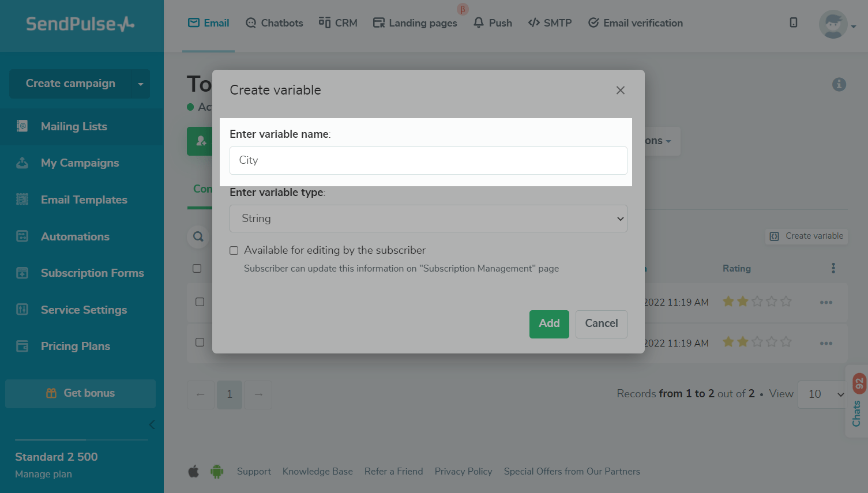Viewport: 868px width, 493px height.
Task: Open the column options vertical dots
Action: coord(833,268)
